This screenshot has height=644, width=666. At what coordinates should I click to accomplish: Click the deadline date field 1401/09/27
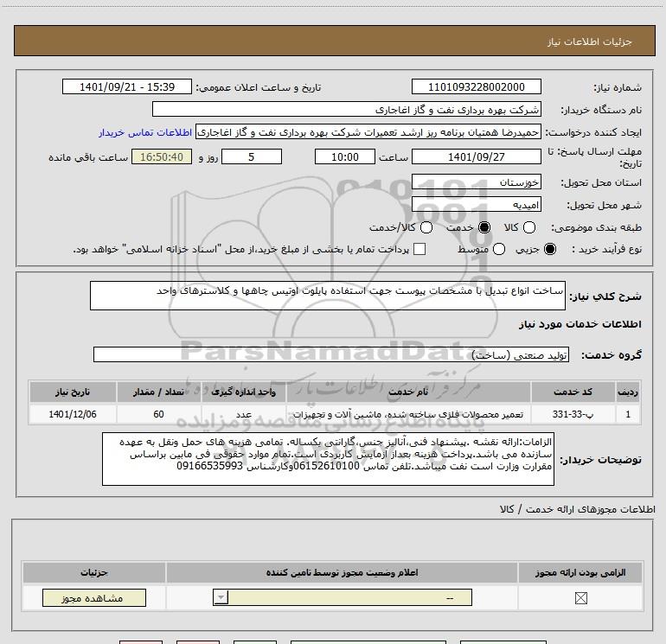[476, 157]
